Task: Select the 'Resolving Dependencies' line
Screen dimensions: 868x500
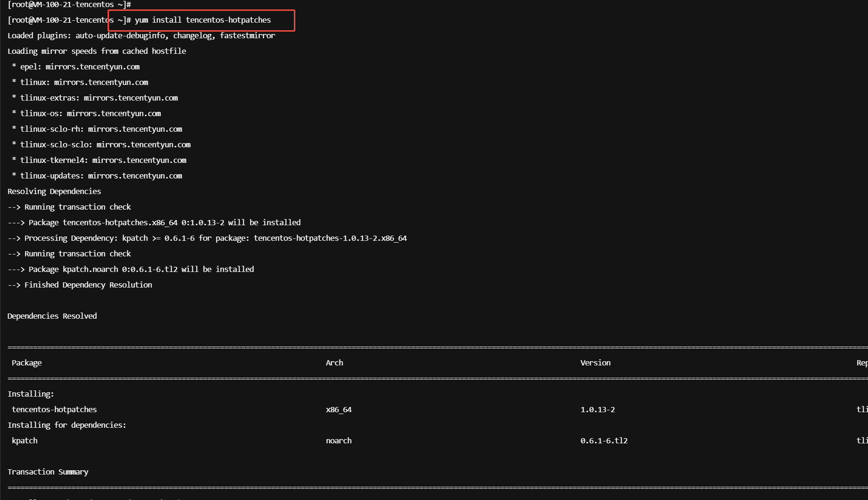Action: 54,191
